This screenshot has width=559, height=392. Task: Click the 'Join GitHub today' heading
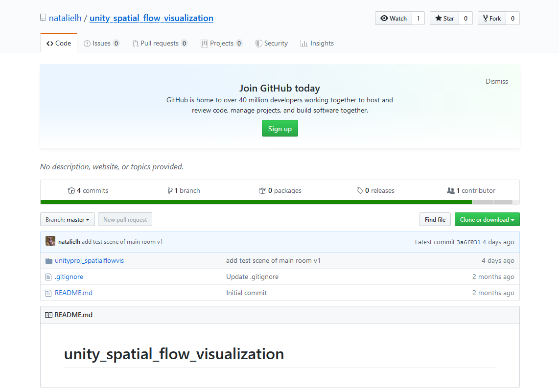click(x=280, y=89)
